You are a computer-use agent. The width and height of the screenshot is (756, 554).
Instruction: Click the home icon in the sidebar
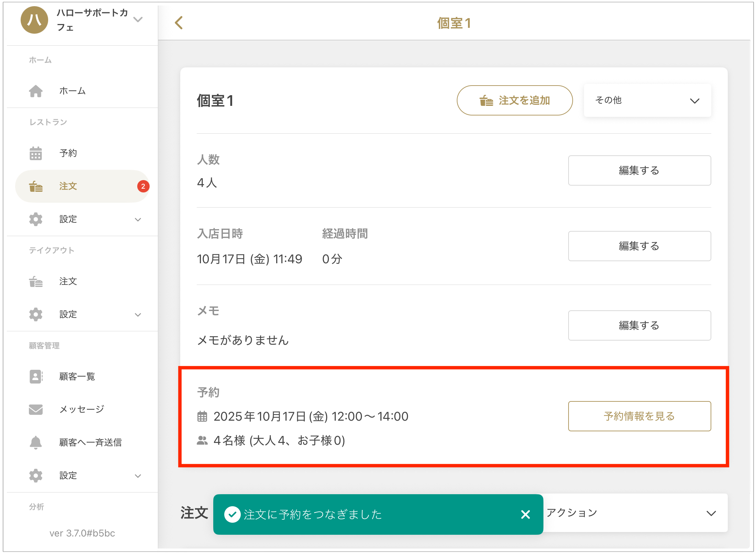[36, 91]
